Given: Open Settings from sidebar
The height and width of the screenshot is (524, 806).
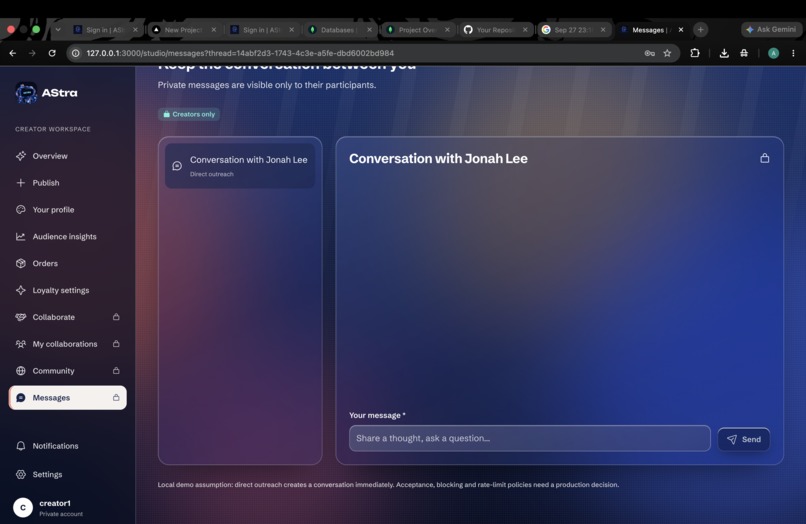Looking at the screenshot, I should (x=47, y=474).
